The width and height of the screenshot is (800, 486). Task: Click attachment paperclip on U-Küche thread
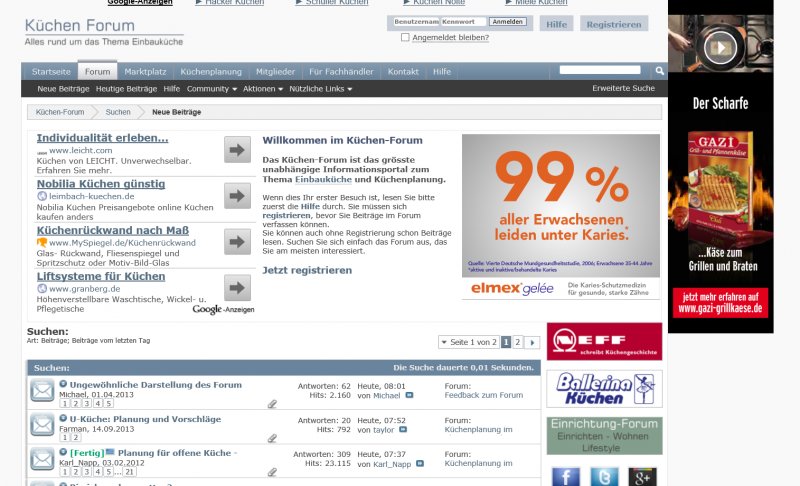(x=272, y=438)
